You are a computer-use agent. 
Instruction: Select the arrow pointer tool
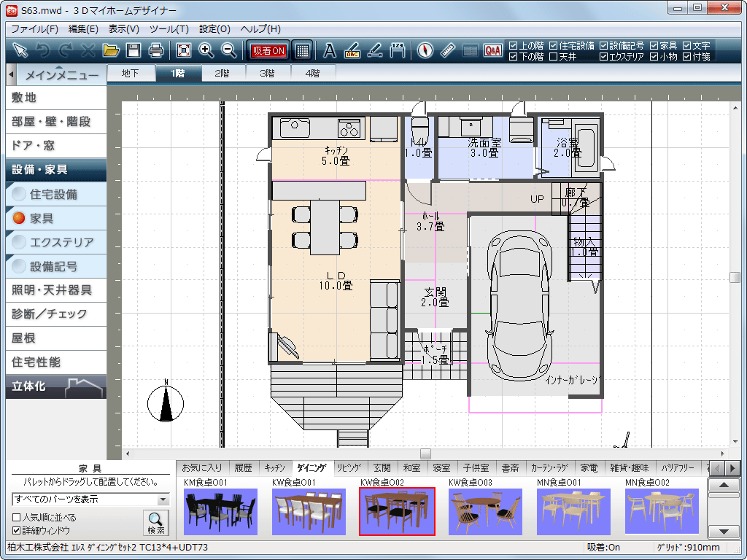click(x=20, y=50)
